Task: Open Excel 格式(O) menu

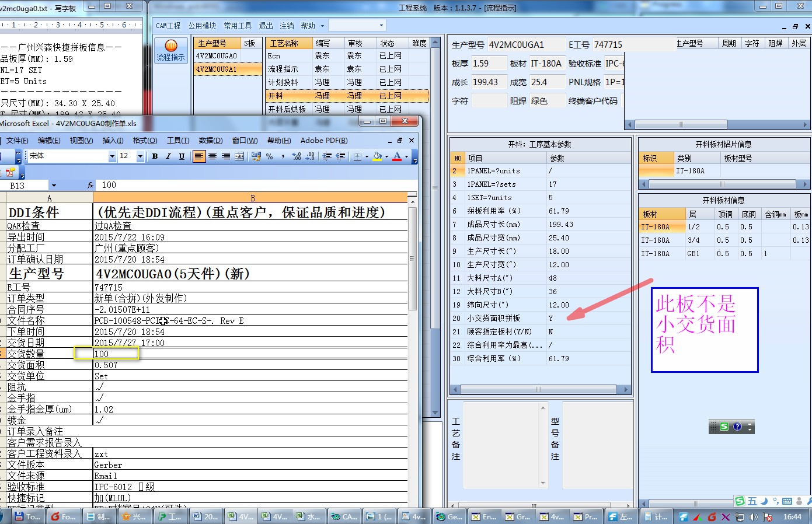Action: click(145, 141)
